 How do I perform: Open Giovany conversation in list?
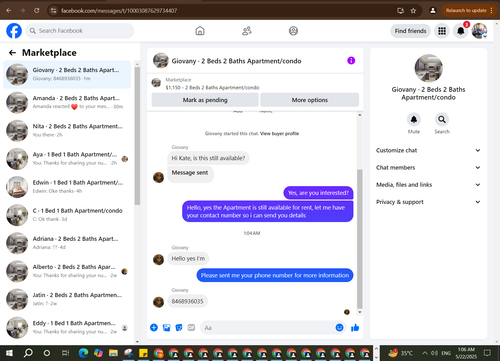coord(67,74)
